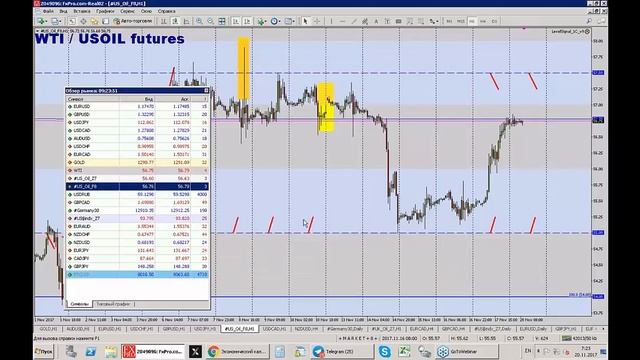Image resolution: width=640 pixels, height=360 pixels.
Task: Select USDCAD row in Market Watch
Action: [x=137, y=130]
